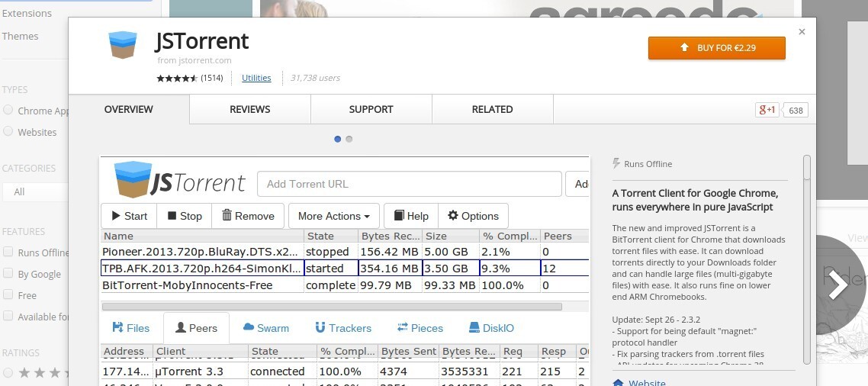Open Options with the gear icon
Image resolution: width=868 pixels, height=386 pixels.
tap(473, 216)
